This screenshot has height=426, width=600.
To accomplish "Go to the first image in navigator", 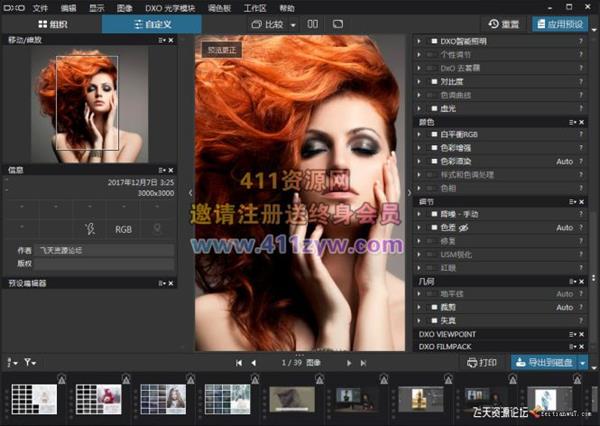I will pyautogui.click(x=240, y=362).
